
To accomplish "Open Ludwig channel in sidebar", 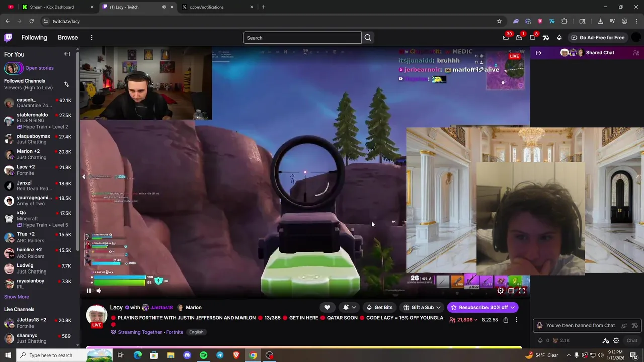I will pyautogui.click(x=38, y=268).
